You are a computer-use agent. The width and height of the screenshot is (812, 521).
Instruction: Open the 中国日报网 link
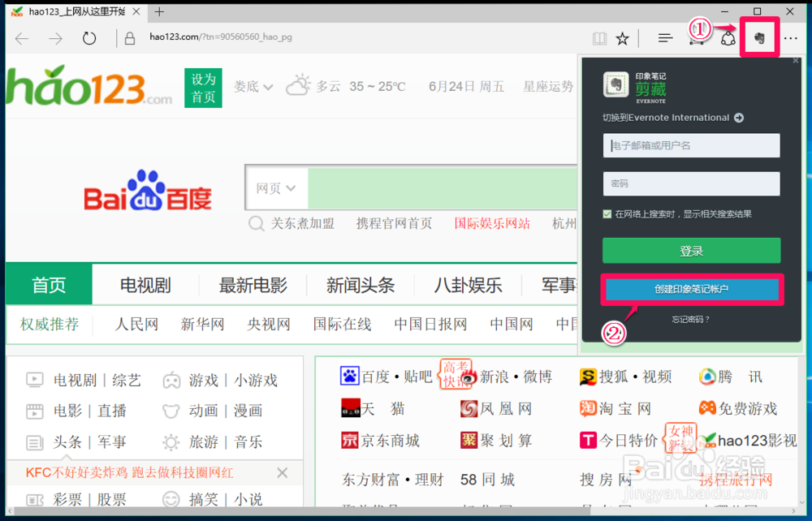click(x=430, y=325)
